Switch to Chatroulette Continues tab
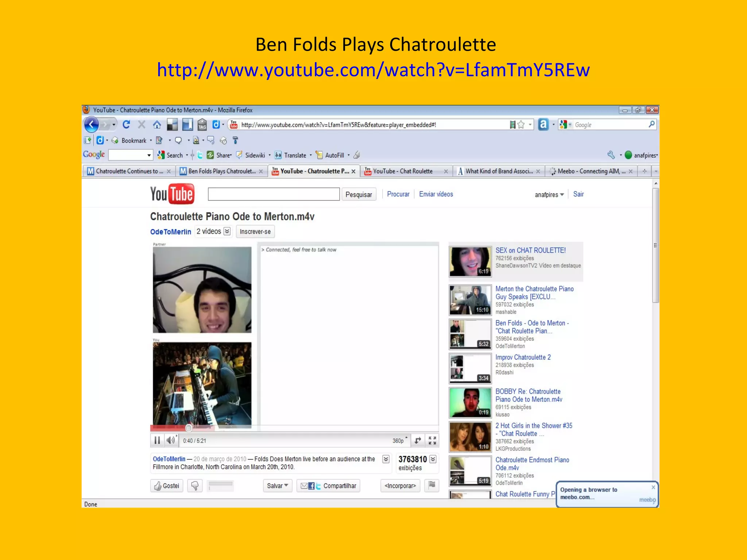This screenshot has width=747, height=560. 128,171
